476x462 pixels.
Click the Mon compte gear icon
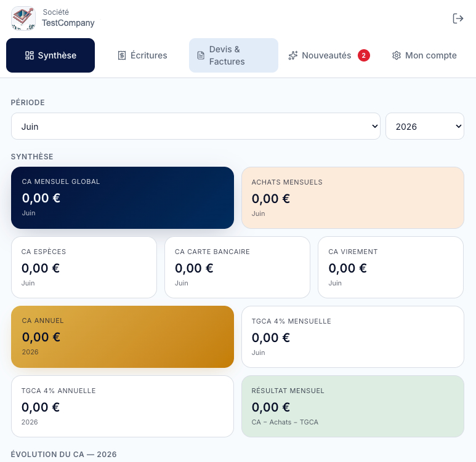coord(397,55)
